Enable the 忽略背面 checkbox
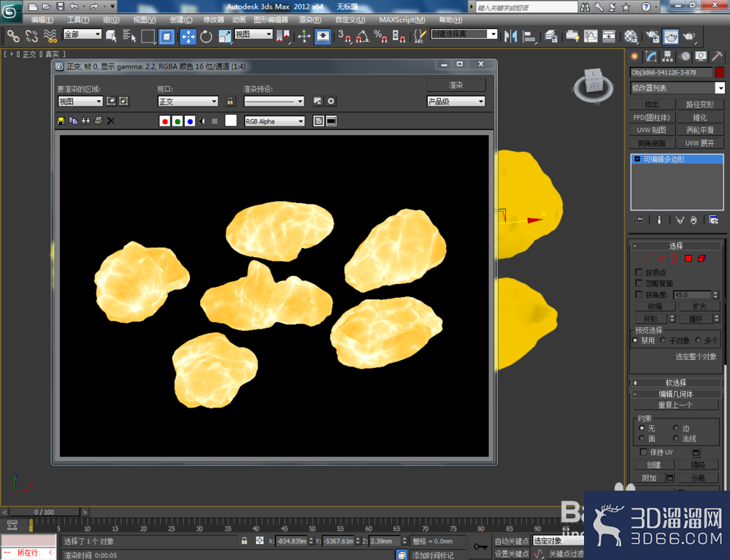Image resolution: width=730 pixels, height=560 pixels. coord(639,283)
